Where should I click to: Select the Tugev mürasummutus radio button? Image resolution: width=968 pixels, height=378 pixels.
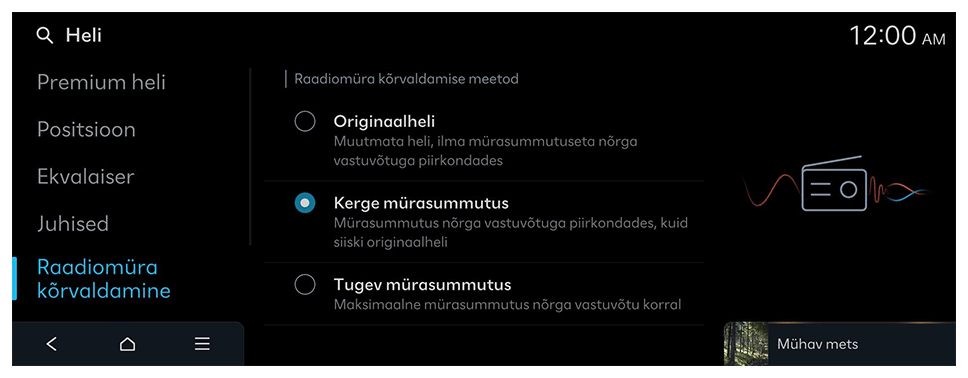point(305,285)
